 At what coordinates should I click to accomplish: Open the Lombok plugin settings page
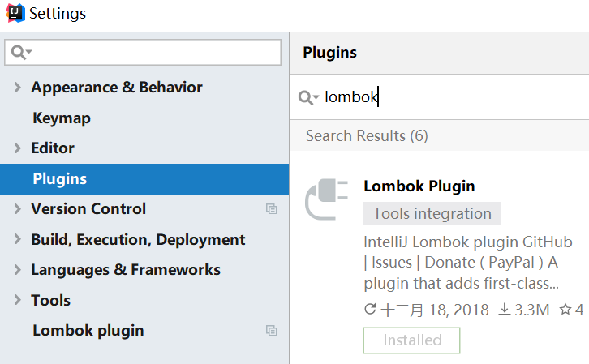88,331
